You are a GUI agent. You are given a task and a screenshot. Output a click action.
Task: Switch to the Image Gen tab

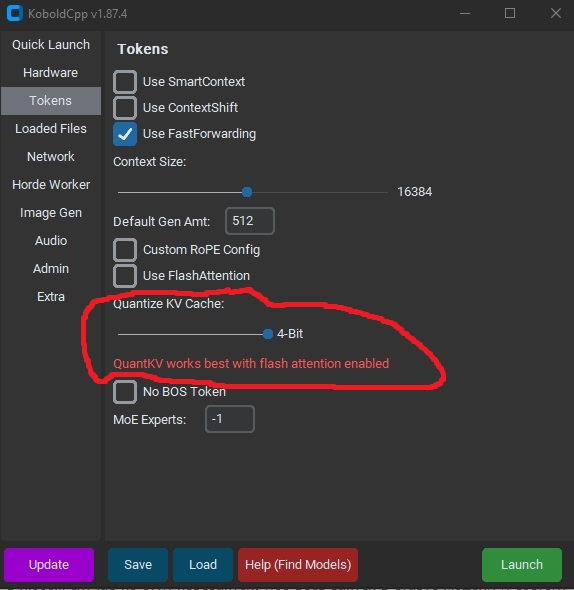51,213
